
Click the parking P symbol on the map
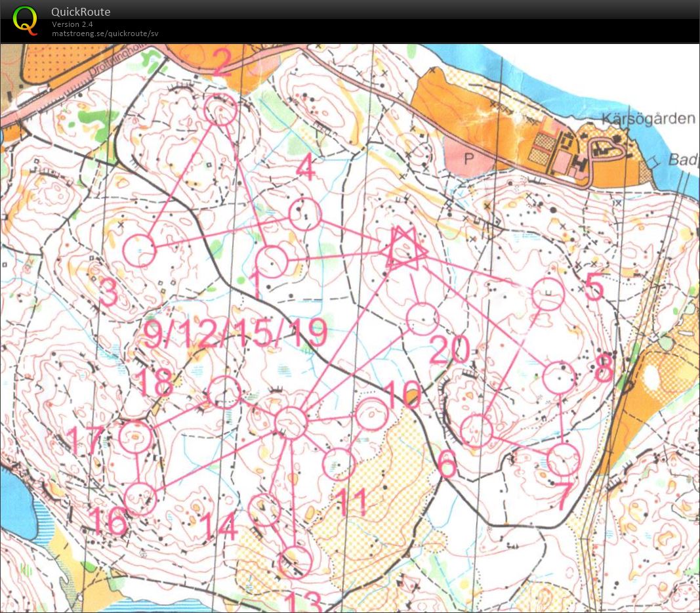[468, 159]
